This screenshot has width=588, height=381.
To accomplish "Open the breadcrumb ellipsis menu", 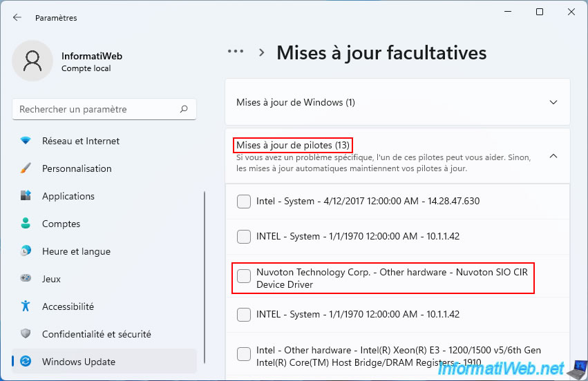I will click(236, 52).
